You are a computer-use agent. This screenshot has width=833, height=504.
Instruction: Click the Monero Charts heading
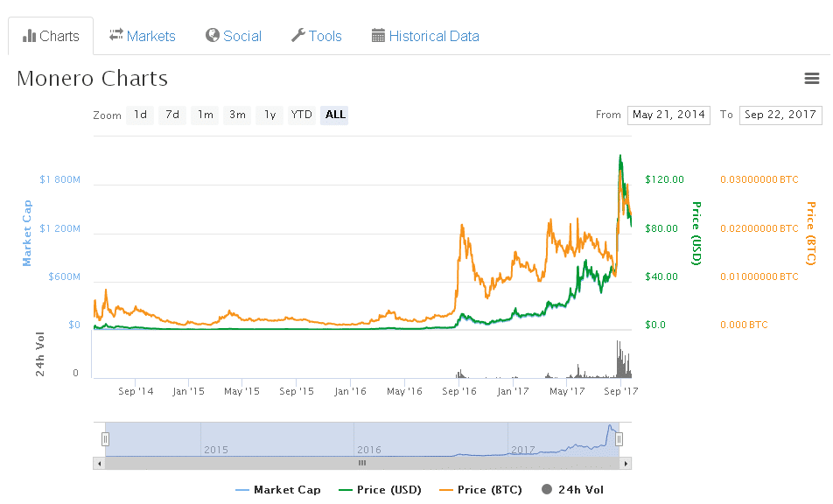(93, 79)
